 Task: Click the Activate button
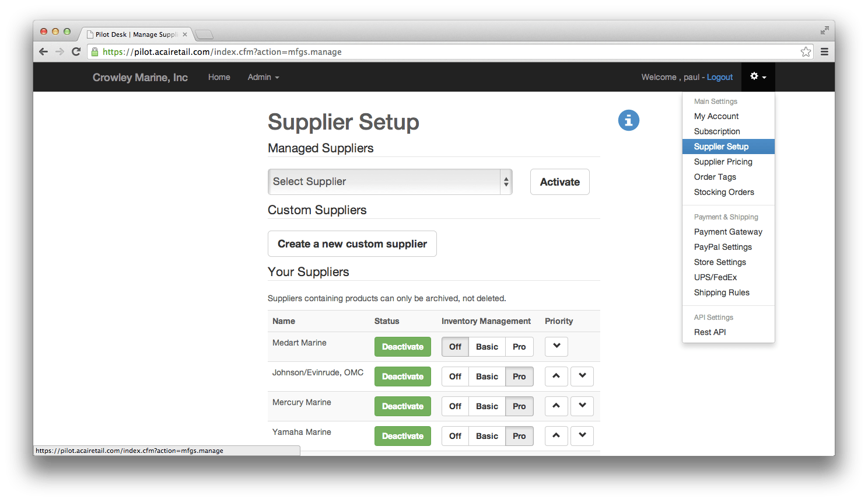559,182
